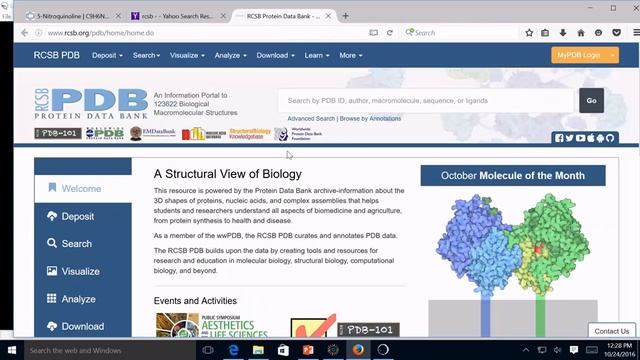Focus the PDB ID search field
Viewport: 640px width, 360px height.
426,100
